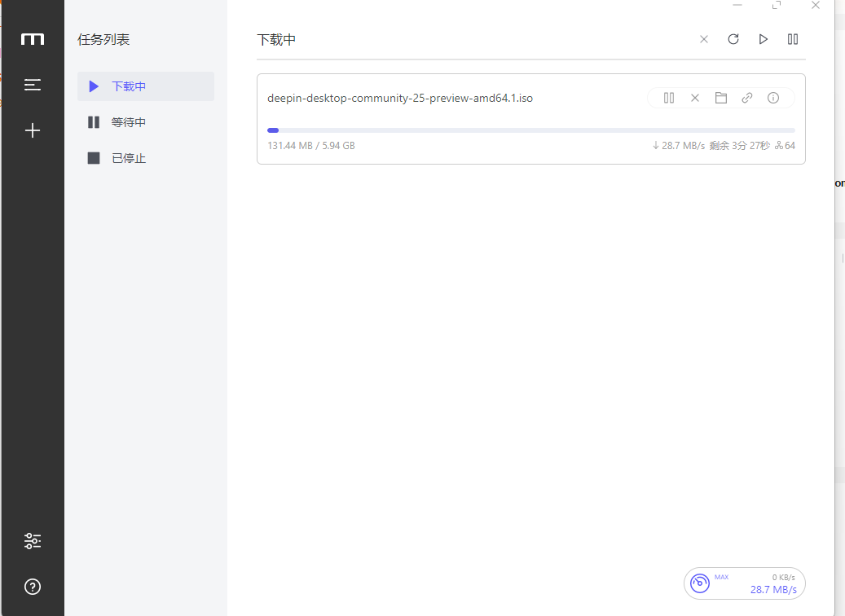This screenshot has height=616, width=845.
Task: Minimize the Motrix window
Action: (737, 6)
